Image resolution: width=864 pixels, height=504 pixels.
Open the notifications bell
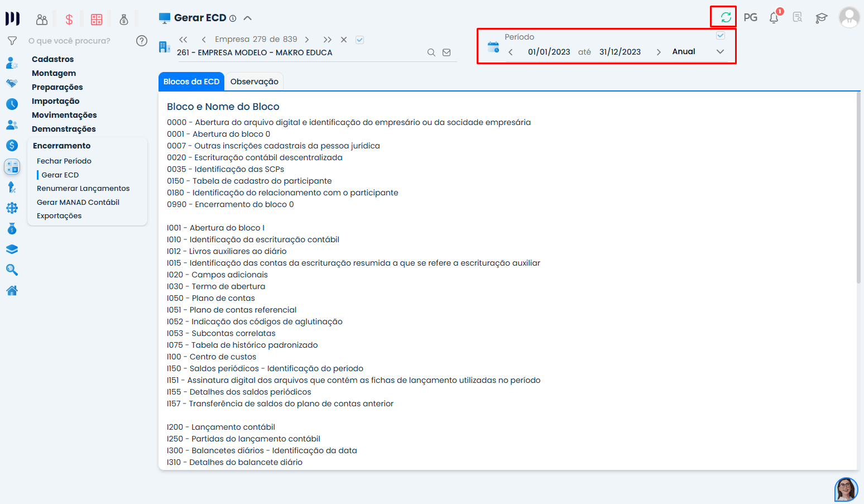pos(774,18)
